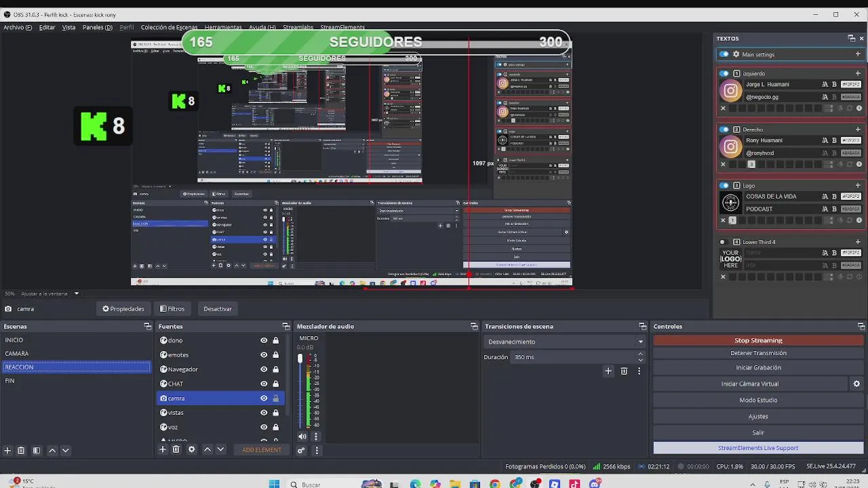Add a scene transition with the plus icon
This screenshot has height=488, width=868.
pos(608,371)
